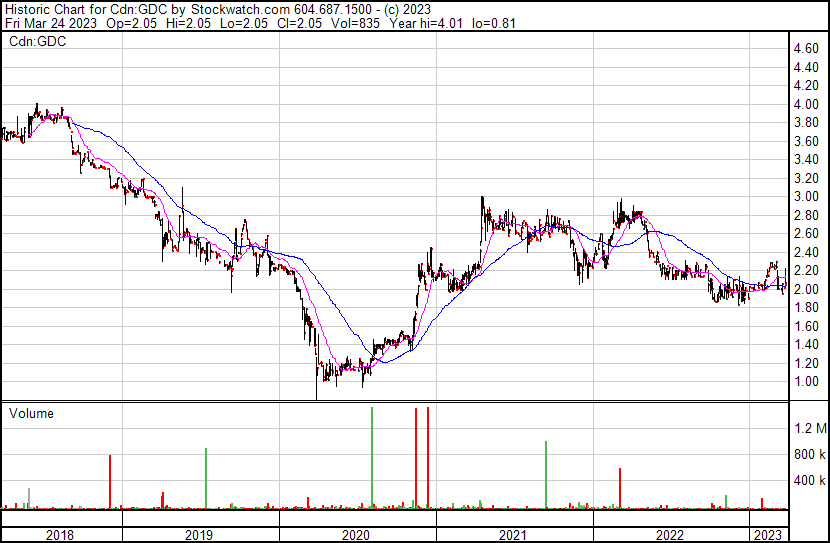This screenshot has width=830, height=543.
Task: Click the 4.60 price axis label
Action: [x=806, y=49]
